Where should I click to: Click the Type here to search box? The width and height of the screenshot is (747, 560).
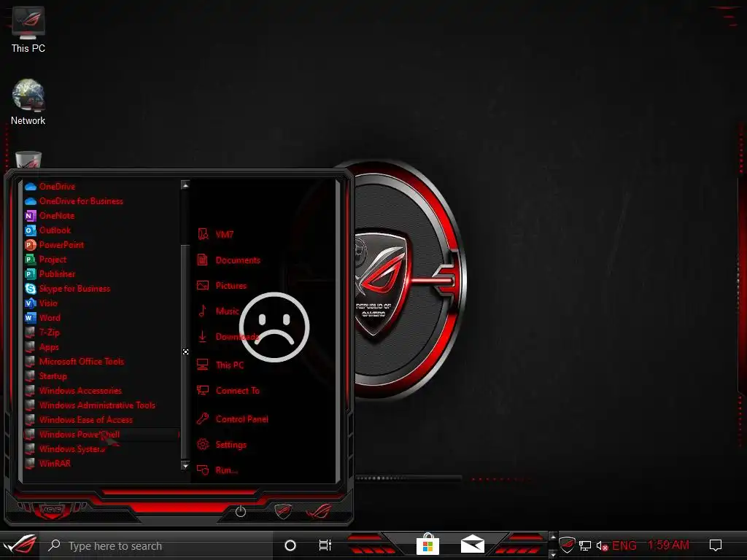point(158,545)
